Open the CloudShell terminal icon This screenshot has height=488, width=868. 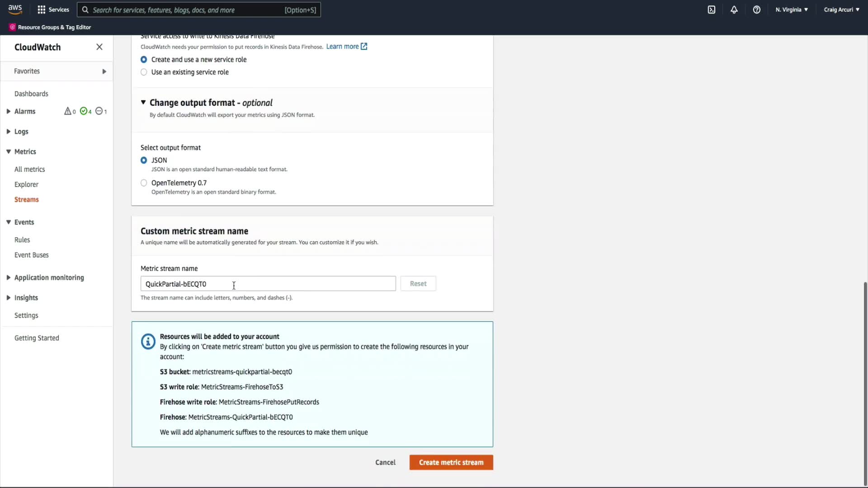[x=712, y=9]
